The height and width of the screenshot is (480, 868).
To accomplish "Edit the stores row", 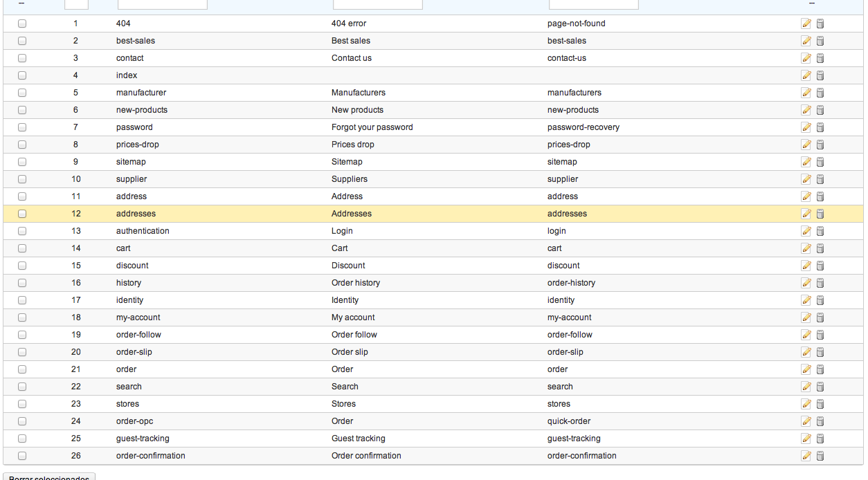I will pyautogui.click(x=806, y=404).
